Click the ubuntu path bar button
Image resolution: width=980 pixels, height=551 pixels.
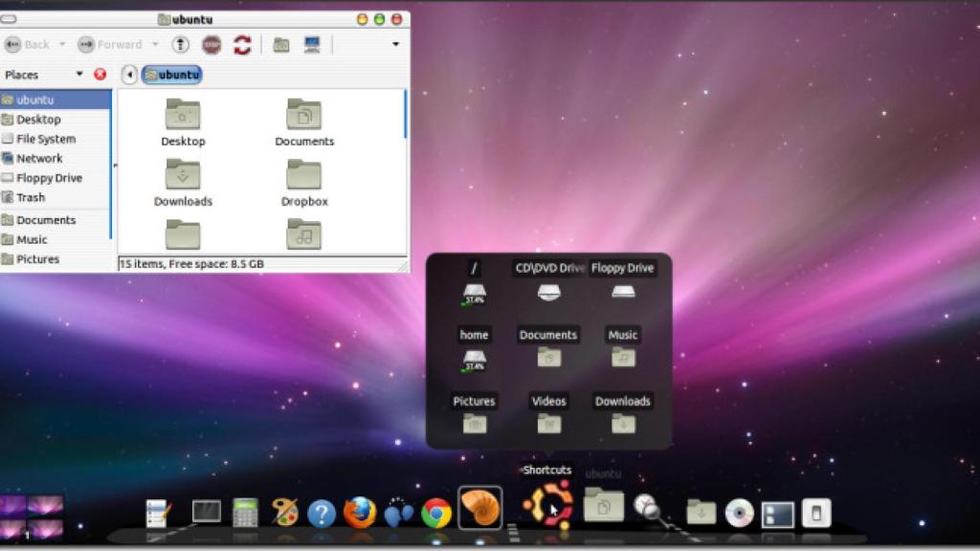click(172, 75)
